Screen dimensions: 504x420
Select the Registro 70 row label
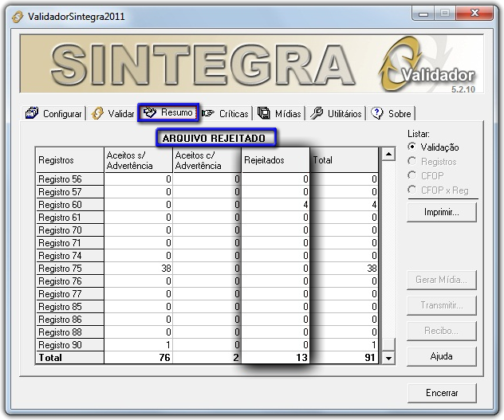coord(69,230)
